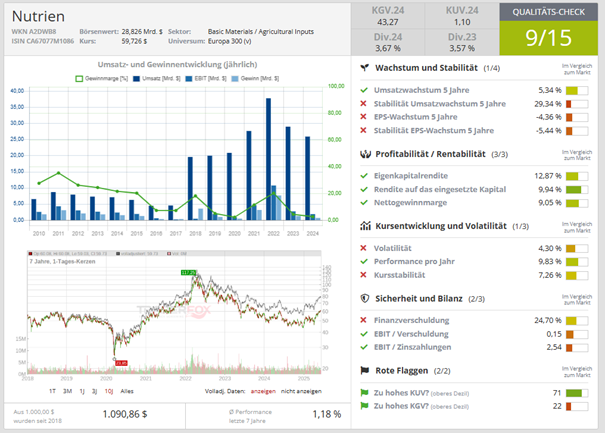Screen dimensions: 605x433
Task: Click nicht anzeigen for Volladj. Daten
Action: pyautogui.click(x=301, y=391)
